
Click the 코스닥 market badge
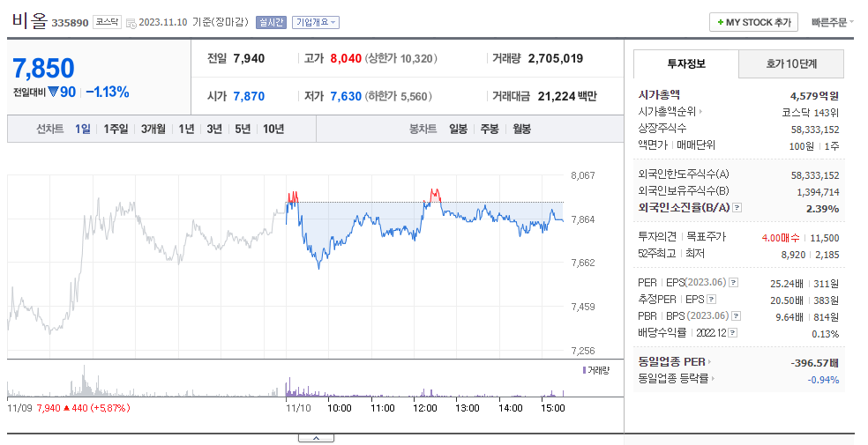[x=107, y=22]
